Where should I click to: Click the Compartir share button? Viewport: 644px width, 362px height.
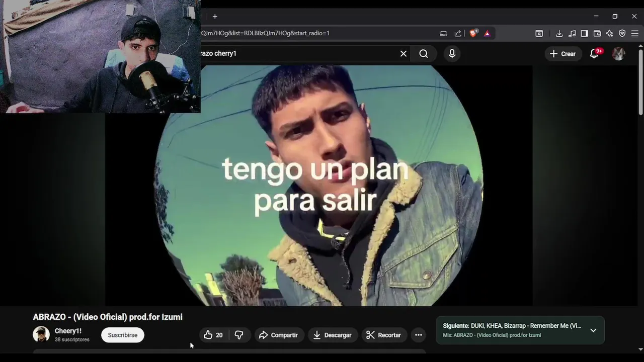[278, 335]
